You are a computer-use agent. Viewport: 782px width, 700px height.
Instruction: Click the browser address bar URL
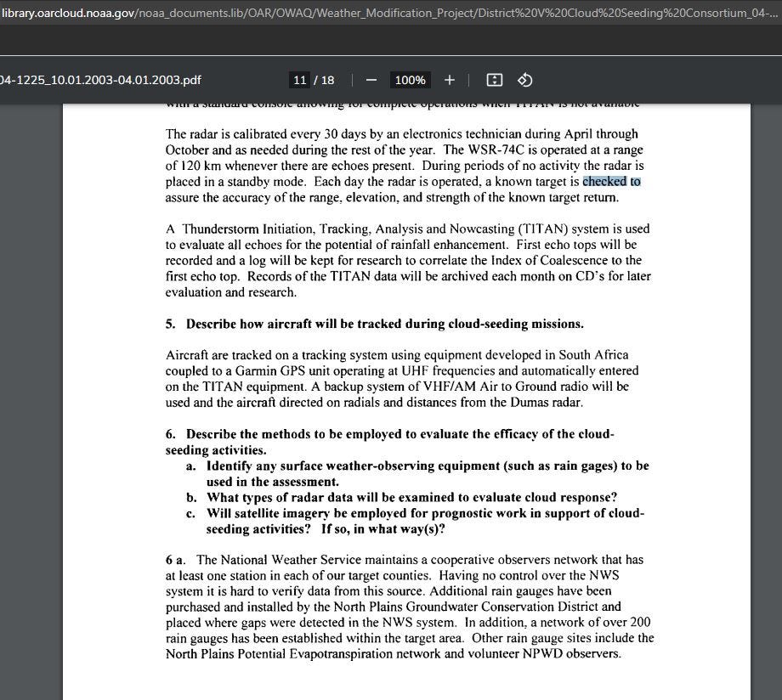coord(389,13)
